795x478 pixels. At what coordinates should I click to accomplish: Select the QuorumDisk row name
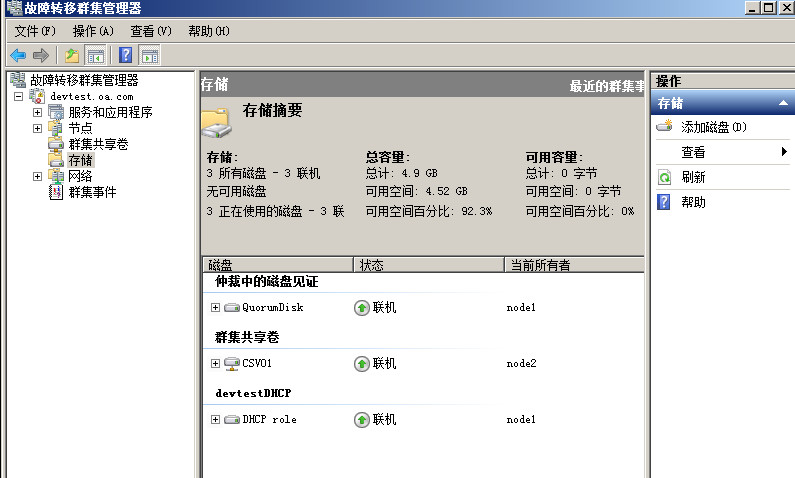click(x=273, y=308)
